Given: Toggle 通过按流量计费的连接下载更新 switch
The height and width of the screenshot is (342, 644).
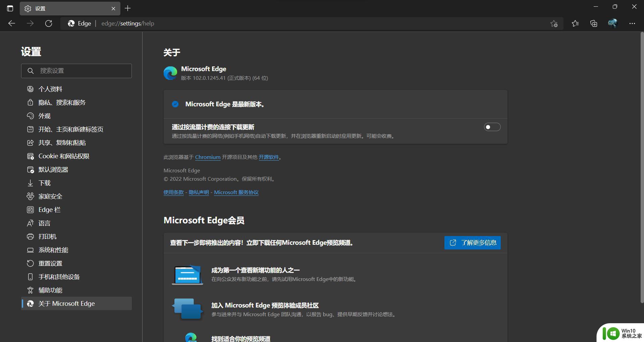Looking at the screenshot, I should (x=492, y=127).
